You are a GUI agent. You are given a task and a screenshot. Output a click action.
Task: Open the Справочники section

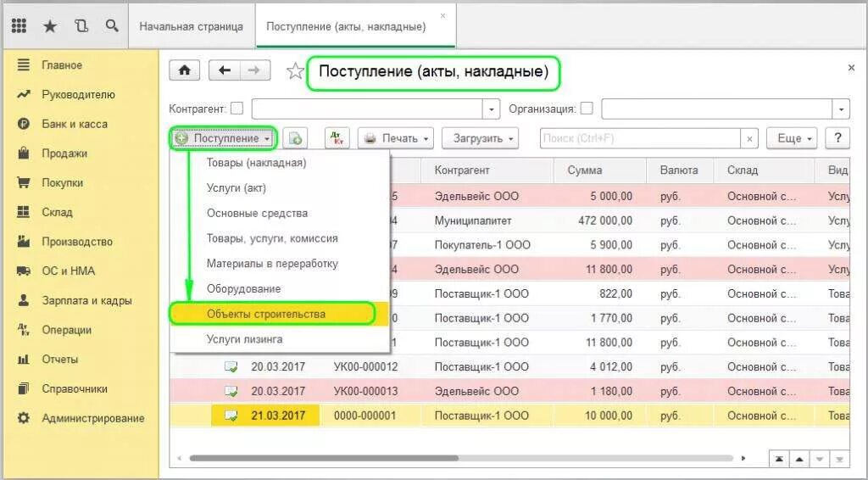pos(75,388)
